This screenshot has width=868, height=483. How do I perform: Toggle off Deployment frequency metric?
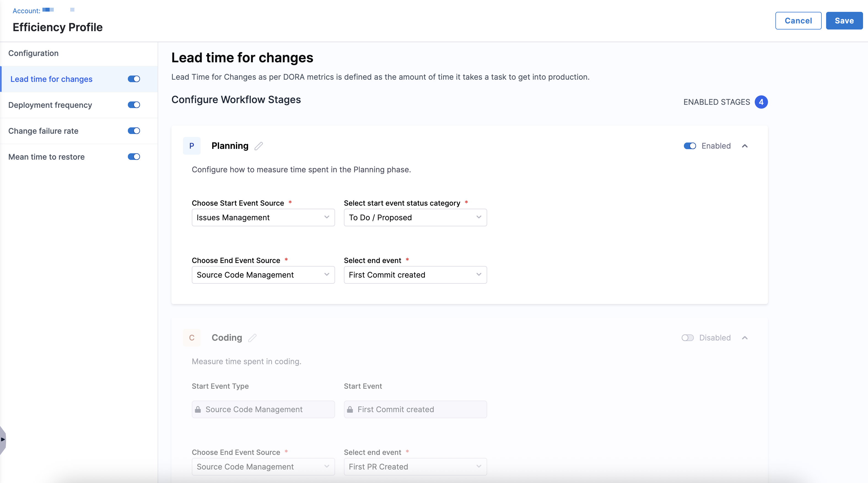point(134,105)
